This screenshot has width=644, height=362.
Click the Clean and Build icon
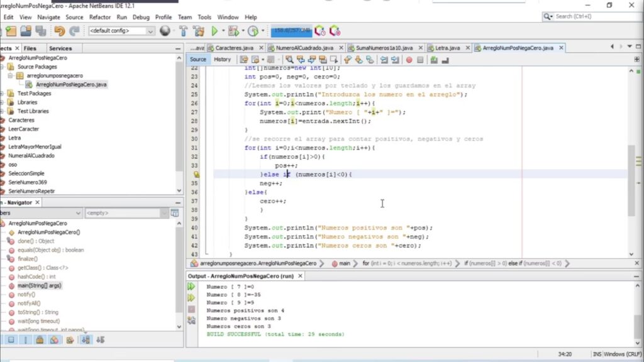click(197, 31)
